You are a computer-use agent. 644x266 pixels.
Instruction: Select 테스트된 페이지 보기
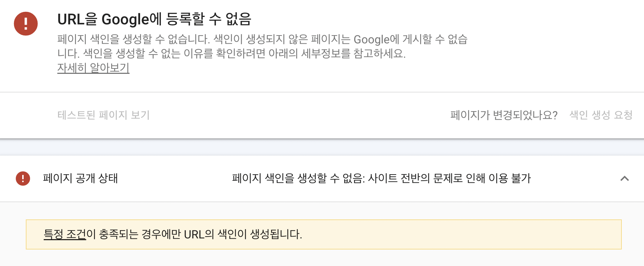click(x=104, y=115)
